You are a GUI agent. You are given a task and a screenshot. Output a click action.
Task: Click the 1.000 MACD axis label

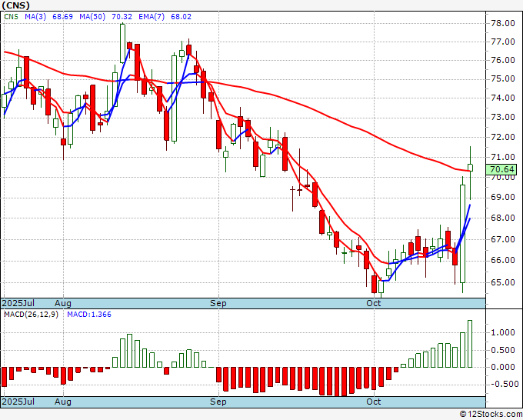click(503, 332)
